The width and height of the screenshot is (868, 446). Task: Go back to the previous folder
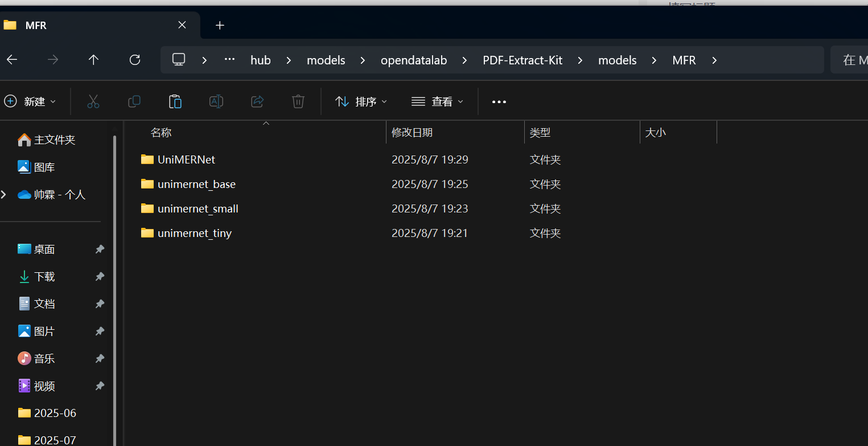pyautogui.click(x=12, y=60)
